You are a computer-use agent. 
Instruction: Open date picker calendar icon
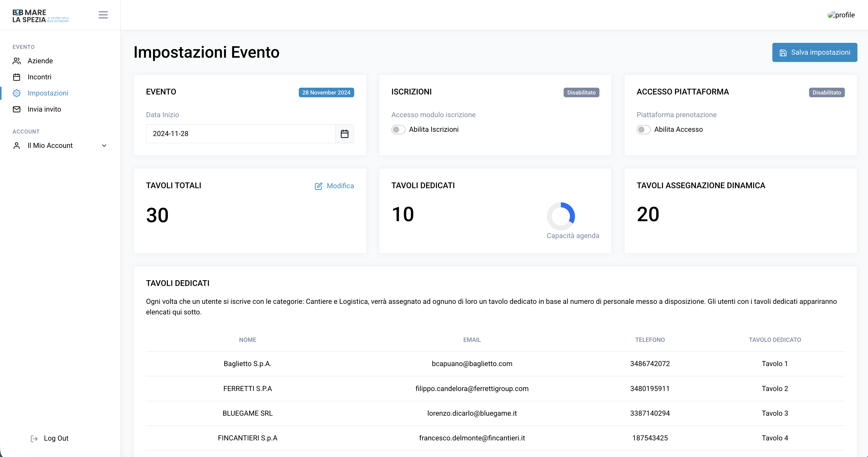(x=344, y=134)
